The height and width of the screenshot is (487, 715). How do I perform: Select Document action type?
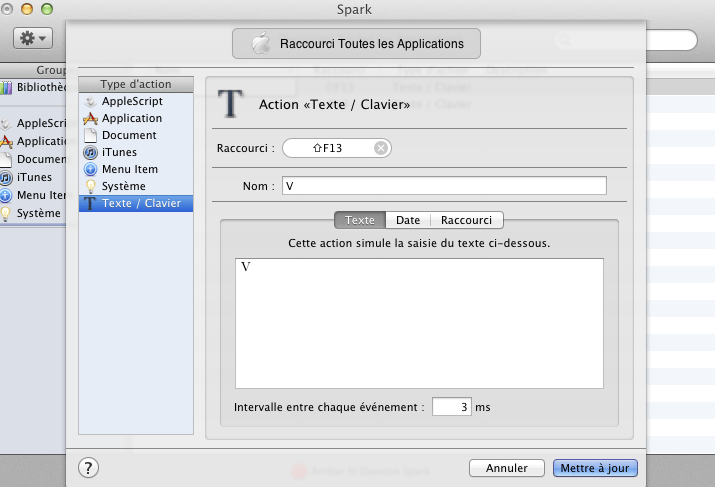pyautogui.click(x=136, y=135)
